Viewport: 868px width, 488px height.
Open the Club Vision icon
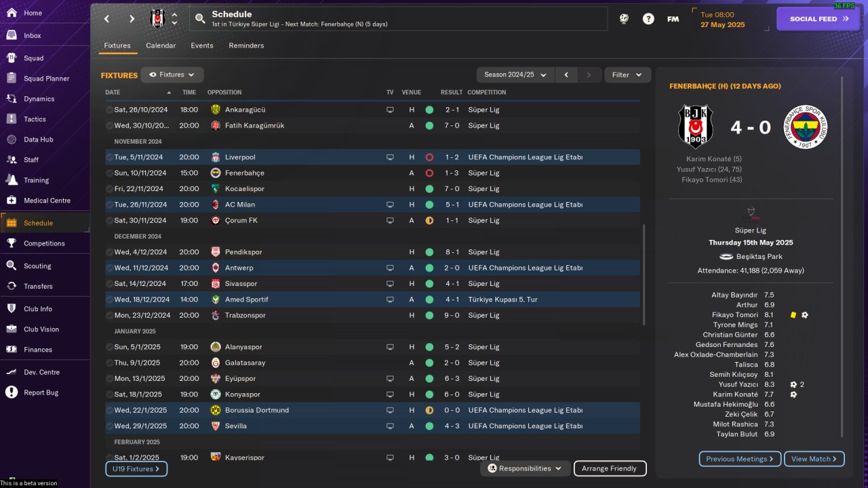[x=12, y=329]
